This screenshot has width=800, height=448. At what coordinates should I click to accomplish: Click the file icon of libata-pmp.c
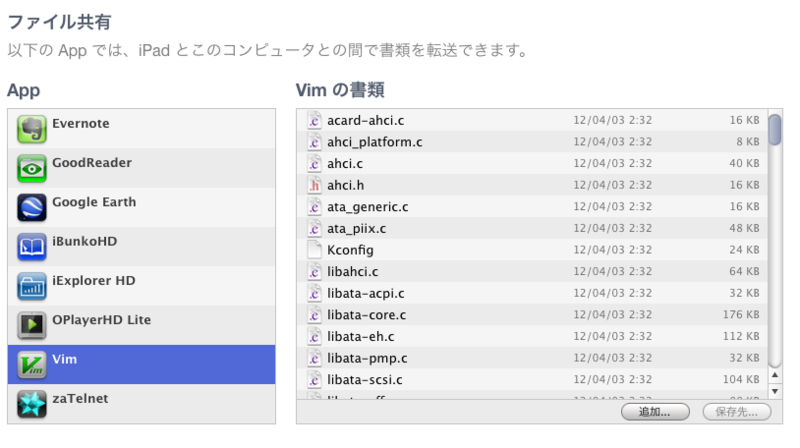(314, 358)
